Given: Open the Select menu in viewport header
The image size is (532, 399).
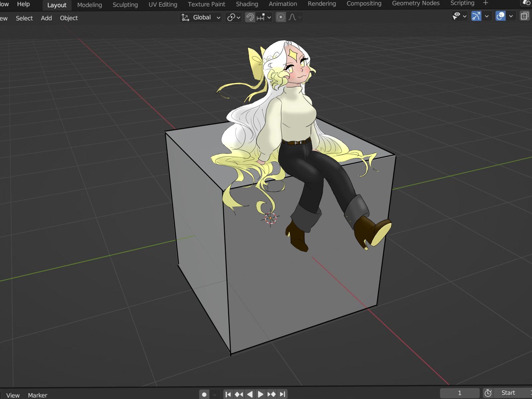Looking at the screenshot, I should click(x=24, y=18).
